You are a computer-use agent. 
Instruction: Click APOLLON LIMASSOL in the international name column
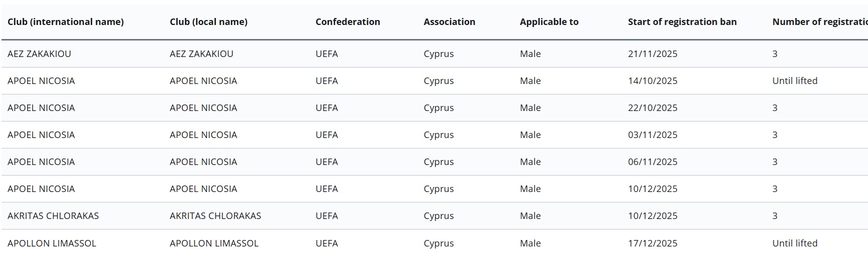tap(52, 243)
